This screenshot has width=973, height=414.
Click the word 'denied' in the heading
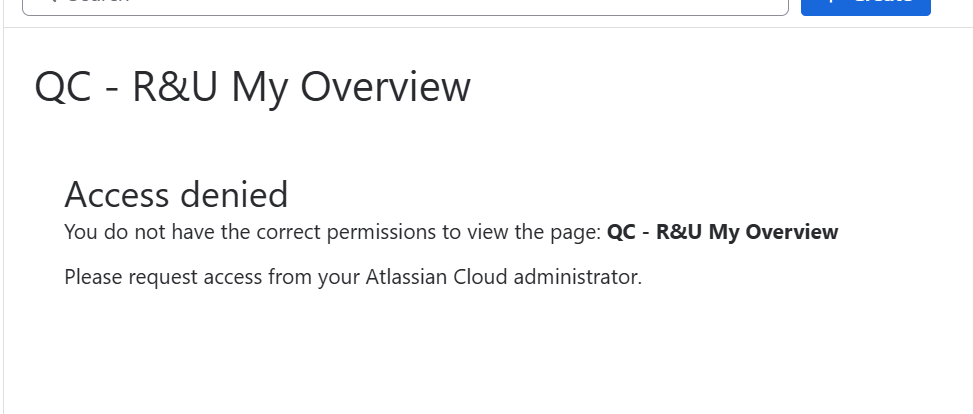click(234, 194)
